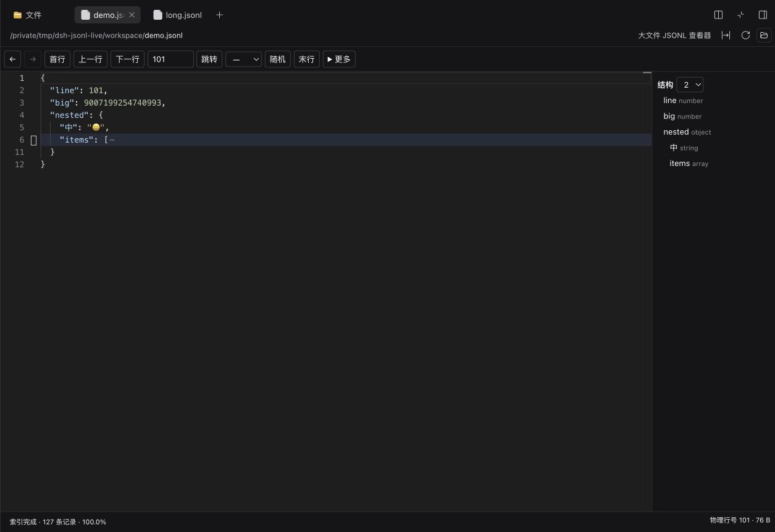Add a new tab with plus icon

pyautogui.click(x=219, y=15)
